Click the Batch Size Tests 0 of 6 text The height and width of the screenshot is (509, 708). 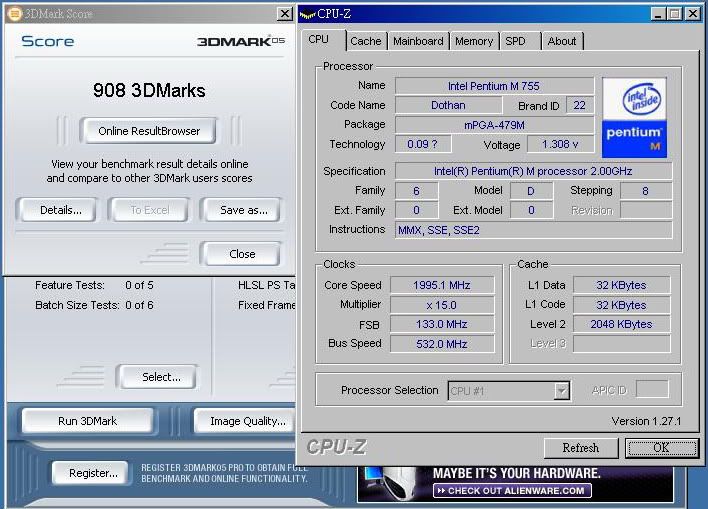[94, 305]
